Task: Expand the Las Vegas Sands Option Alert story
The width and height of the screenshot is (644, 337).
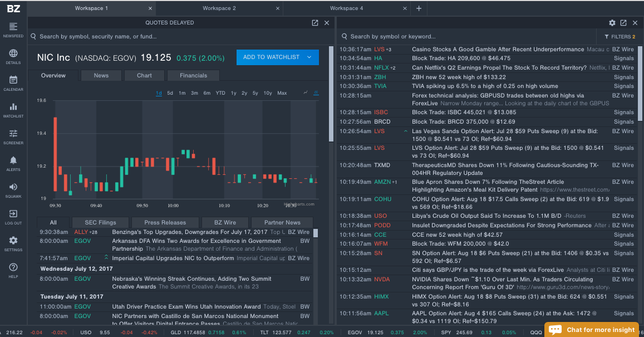Action: tap(406, 131)
